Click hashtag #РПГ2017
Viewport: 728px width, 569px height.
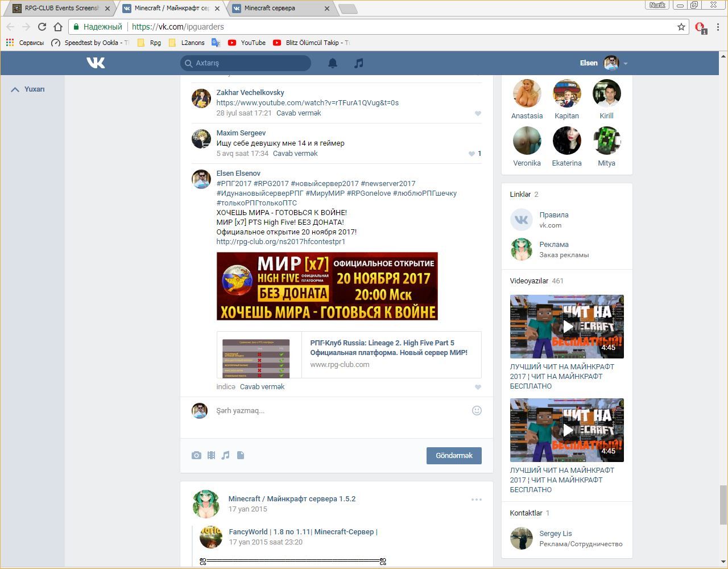[234, 184]
